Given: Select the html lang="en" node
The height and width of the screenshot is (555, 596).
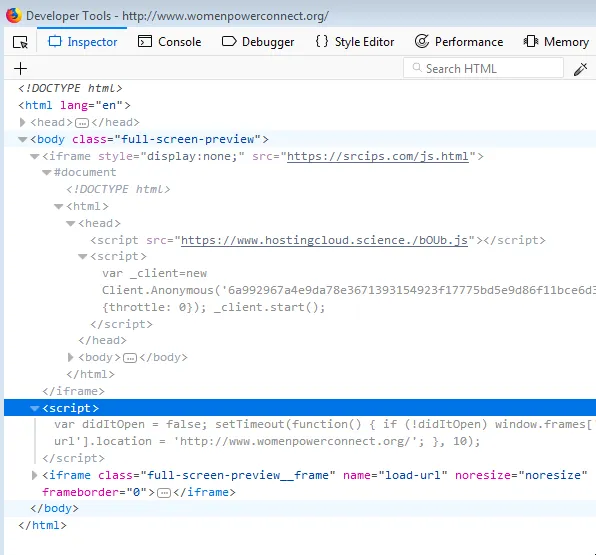Looking at the screenshot, I should pos(74,105).
